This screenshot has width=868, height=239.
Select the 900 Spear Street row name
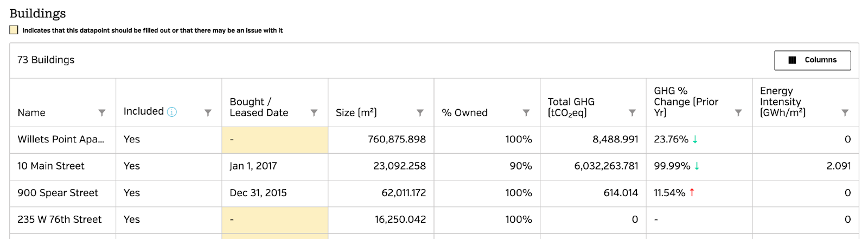tap(58, 193)
